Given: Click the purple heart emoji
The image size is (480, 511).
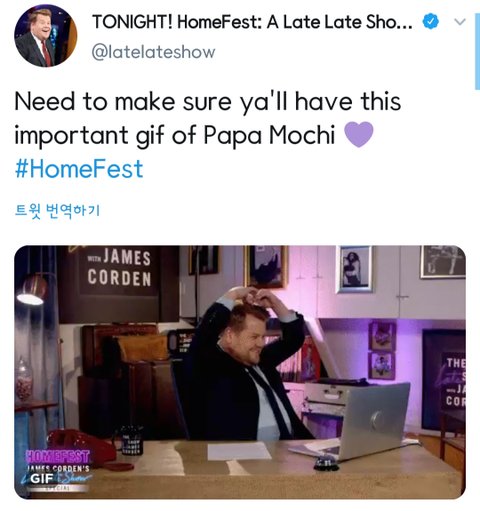Looking at the screenshot, I should [358, 134].
